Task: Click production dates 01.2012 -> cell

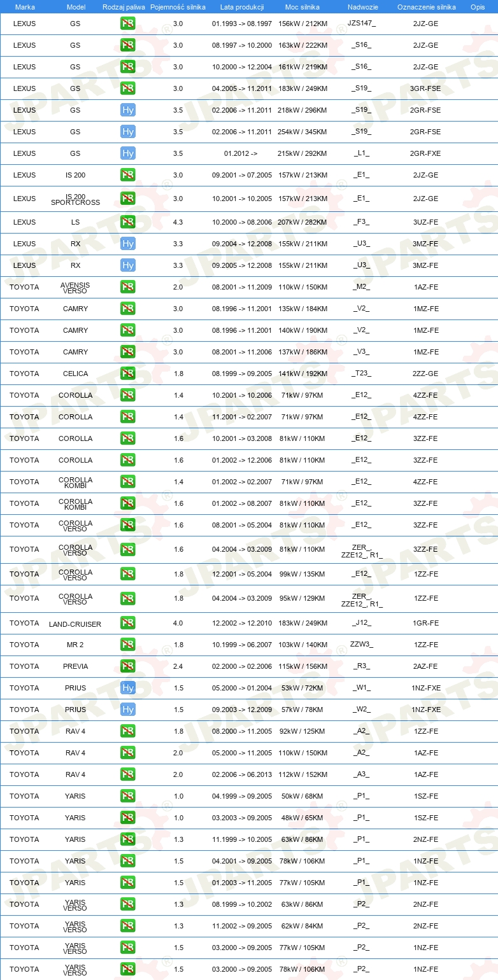Action: (241, 153)
